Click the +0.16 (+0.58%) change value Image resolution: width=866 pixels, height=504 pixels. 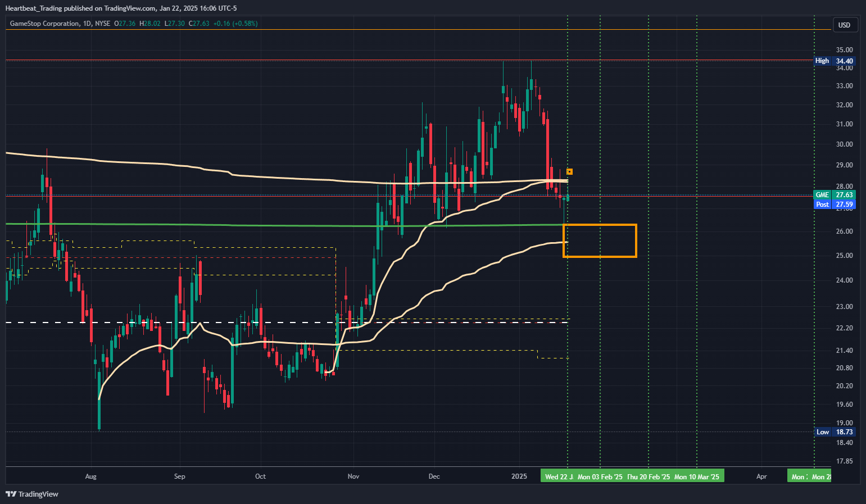pos(235,24)
